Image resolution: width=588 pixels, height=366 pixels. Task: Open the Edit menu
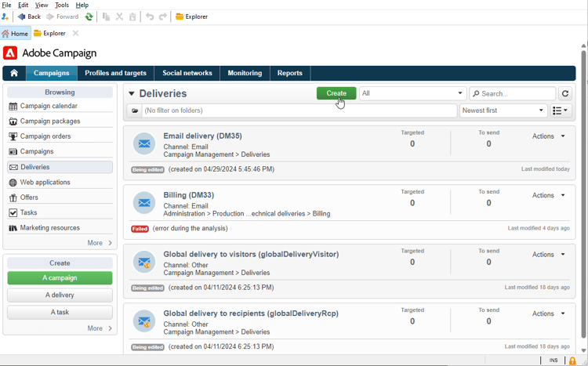click(x=24, y=5)
